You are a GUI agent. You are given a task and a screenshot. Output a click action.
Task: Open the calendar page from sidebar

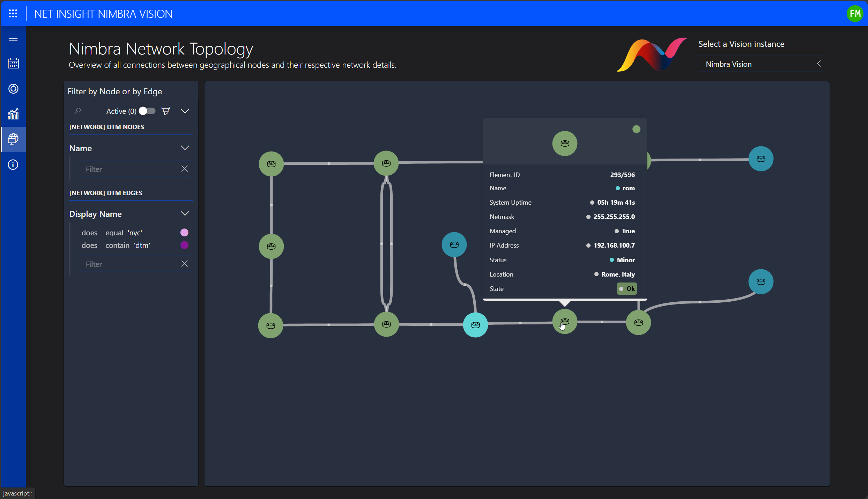13,64
